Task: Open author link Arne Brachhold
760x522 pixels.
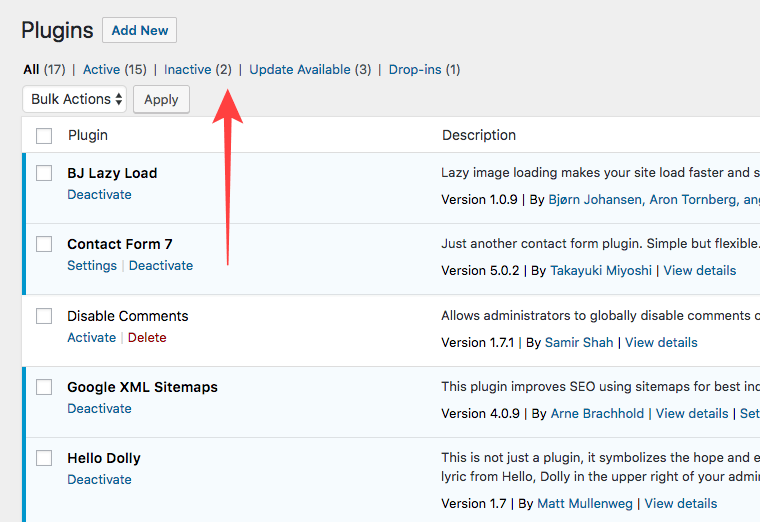Action: pos(598,413)
